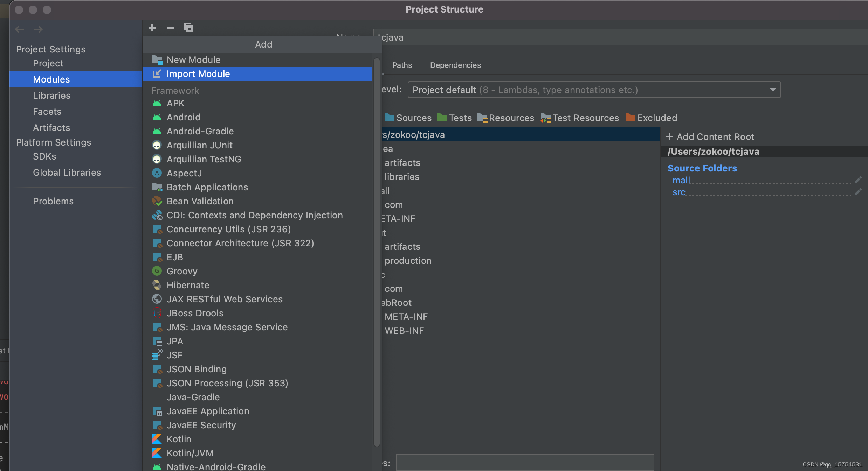Click the back navigation arrow

pyautogui.click(x=20, y=29)
